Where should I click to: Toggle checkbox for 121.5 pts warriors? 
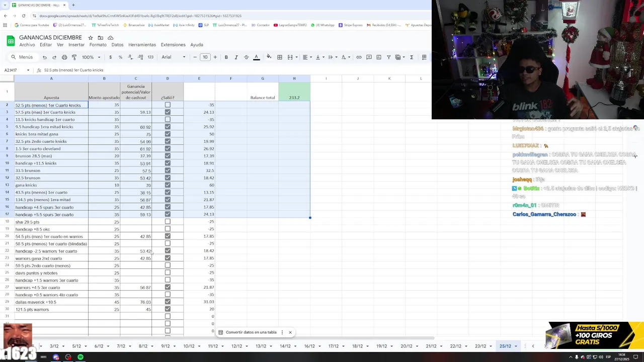pos(168,309)
